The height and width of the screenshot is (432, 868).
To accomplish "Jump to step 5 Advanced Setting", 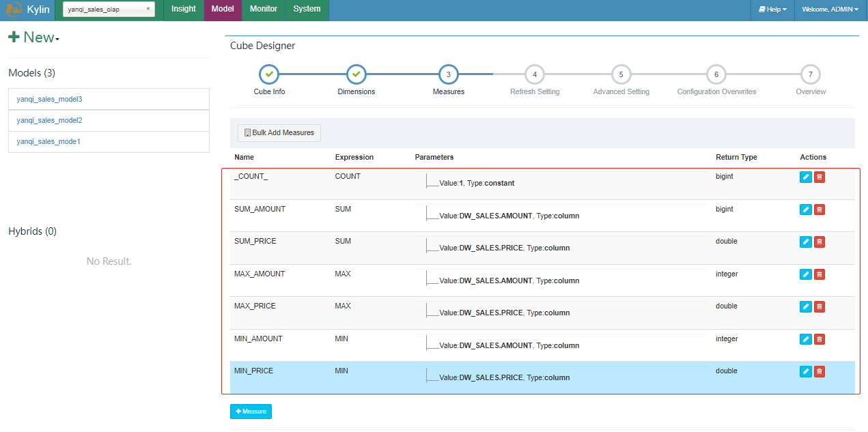I will (x=621, y=74).
